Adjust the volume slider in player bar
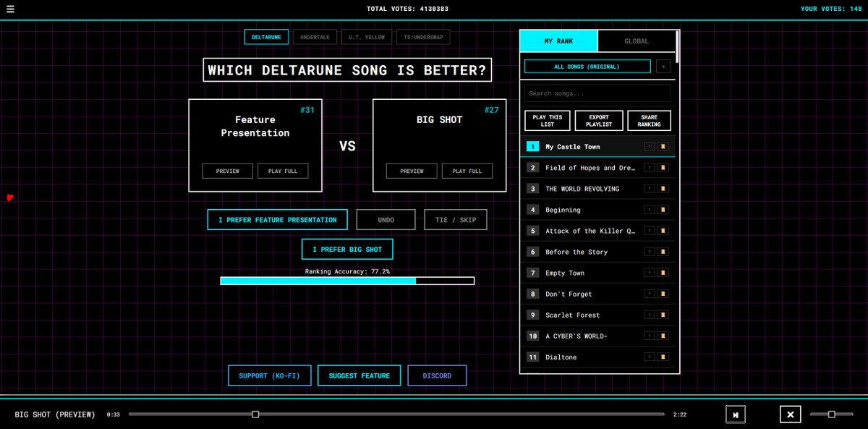Screen dimensions: 868x429 coord(832,415)
